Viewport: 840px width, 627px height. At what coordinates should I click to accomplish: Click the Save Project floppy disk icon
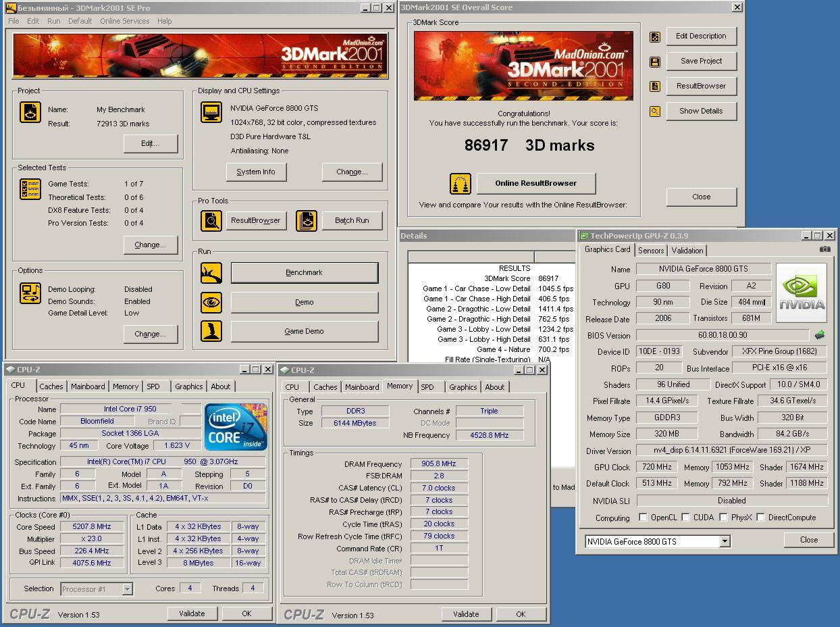tap(655, 61)
